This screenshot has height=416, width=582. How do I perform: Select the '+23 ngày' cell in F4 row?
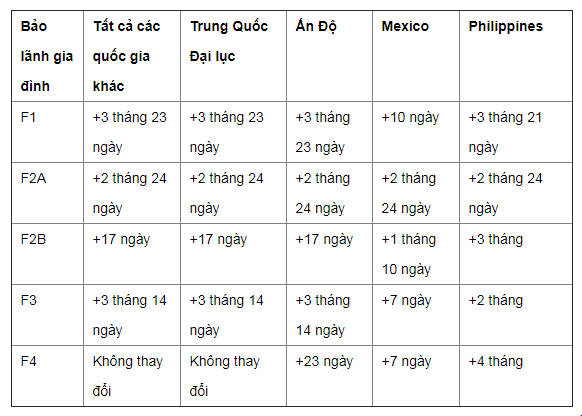tap(329, 376)
